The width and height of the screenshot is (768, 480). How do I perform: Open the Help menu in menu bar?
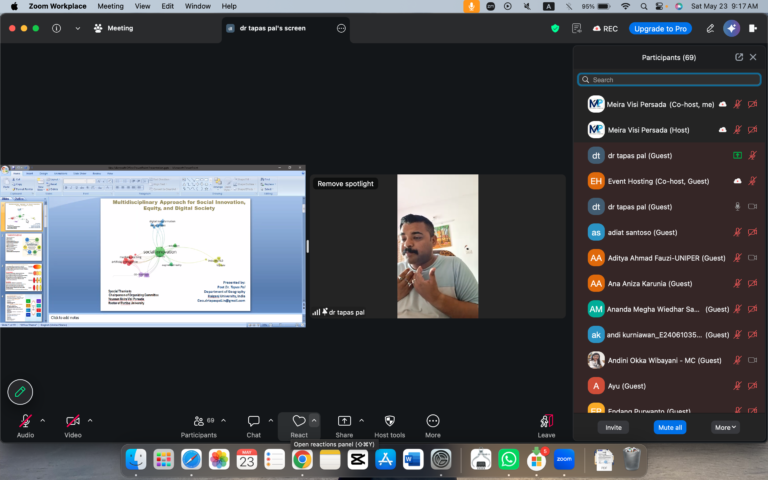pos(229,6)
